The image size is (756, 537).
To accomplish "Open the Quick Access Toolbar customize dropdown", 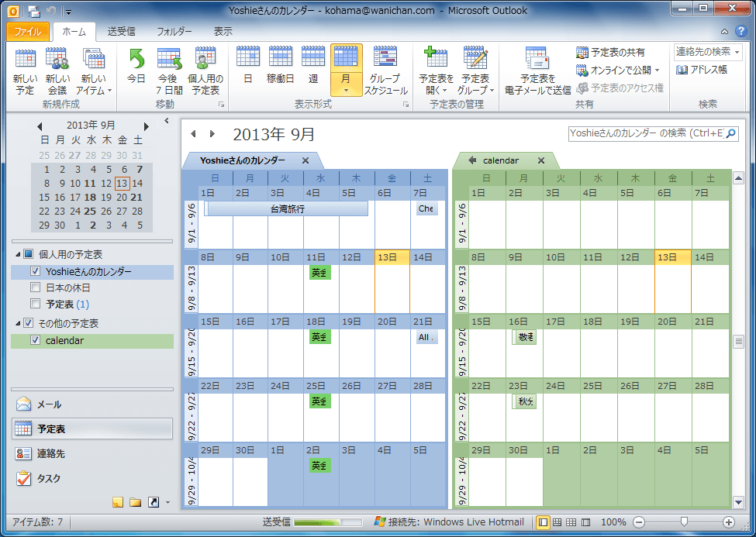I will (x=68, y=11).
